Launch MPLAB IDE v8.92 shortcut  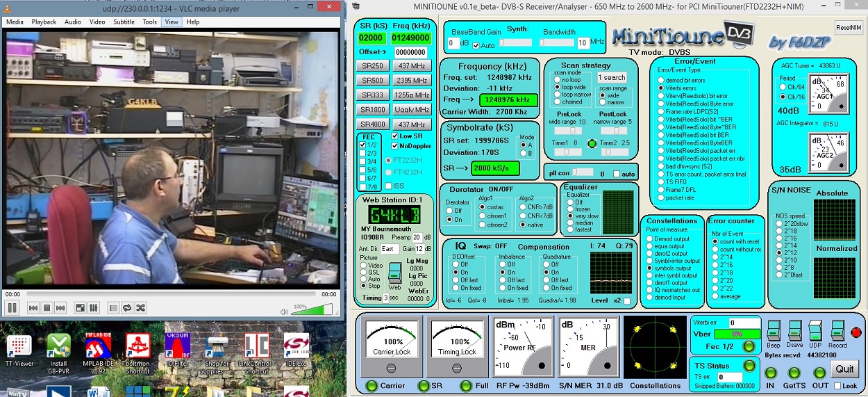coord(98,355)
